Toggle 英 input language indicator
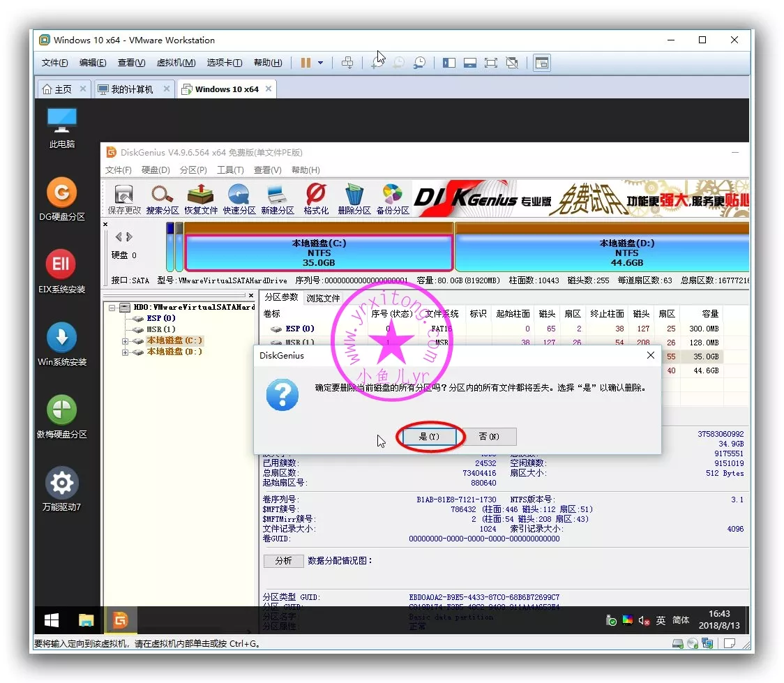The height and width of the screenshot is (683, 784). (x=661, y=620)
